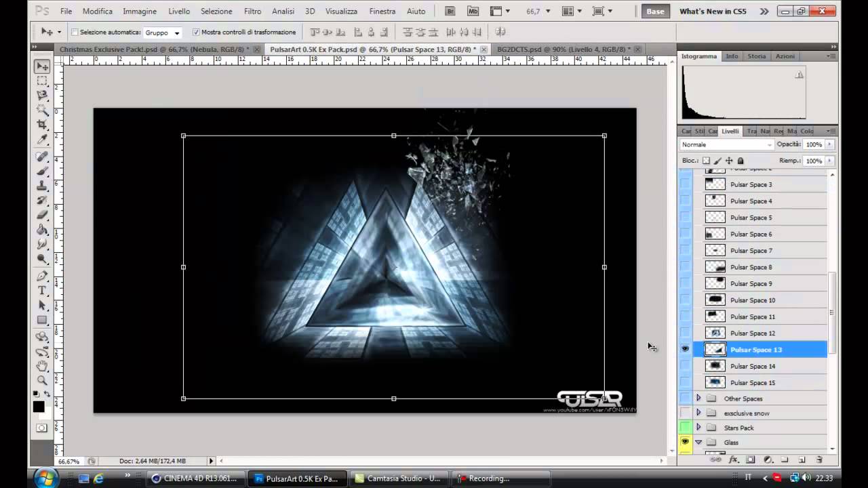Select the Healing Brush tool
Image resolution: width=868 pixels, height=488 pixels.
pos(42,157)
